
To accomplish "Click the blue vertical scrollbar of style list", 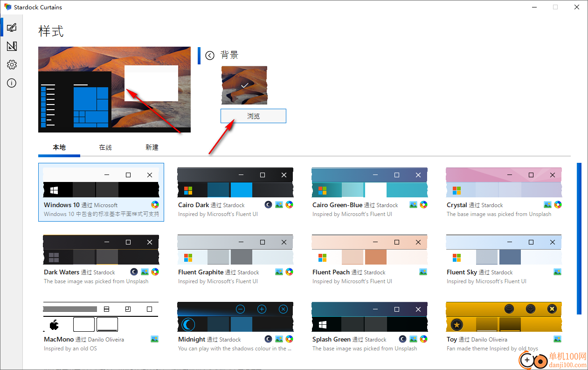I will [x=579, y=238].
